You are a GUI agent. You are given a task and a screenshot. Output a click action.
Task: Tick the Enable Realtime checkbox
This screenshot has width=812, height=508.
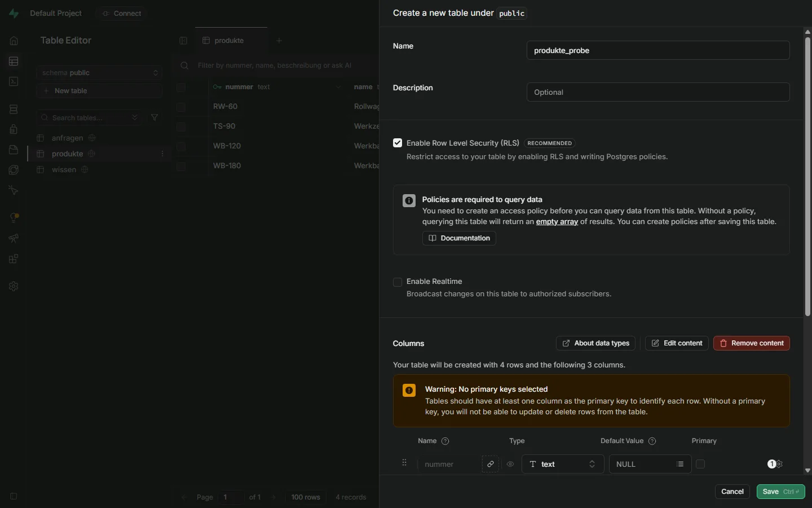(x=398, y=282)
